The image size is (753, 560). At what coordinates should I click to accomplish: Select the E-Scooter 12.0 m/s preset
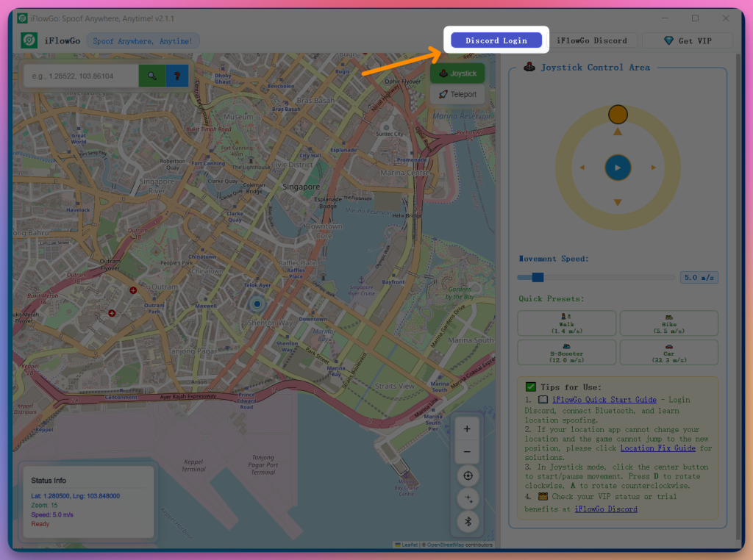click(567, 353)
